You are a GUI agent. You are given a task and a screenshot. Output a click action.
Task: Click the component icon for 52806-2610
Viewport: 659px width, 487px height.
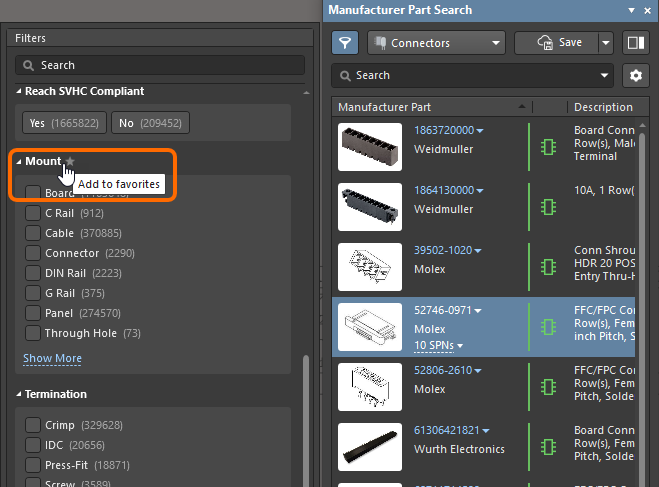tap(548, 387)
